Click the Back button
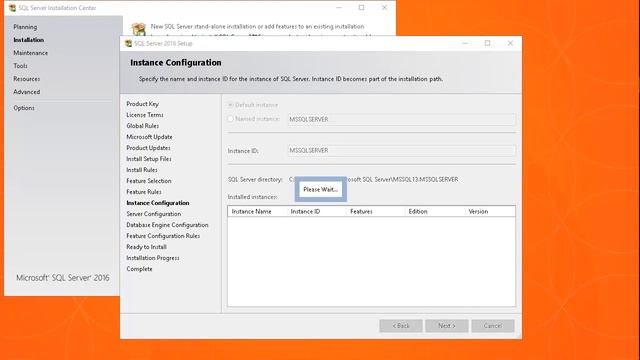 pos(401,326)
